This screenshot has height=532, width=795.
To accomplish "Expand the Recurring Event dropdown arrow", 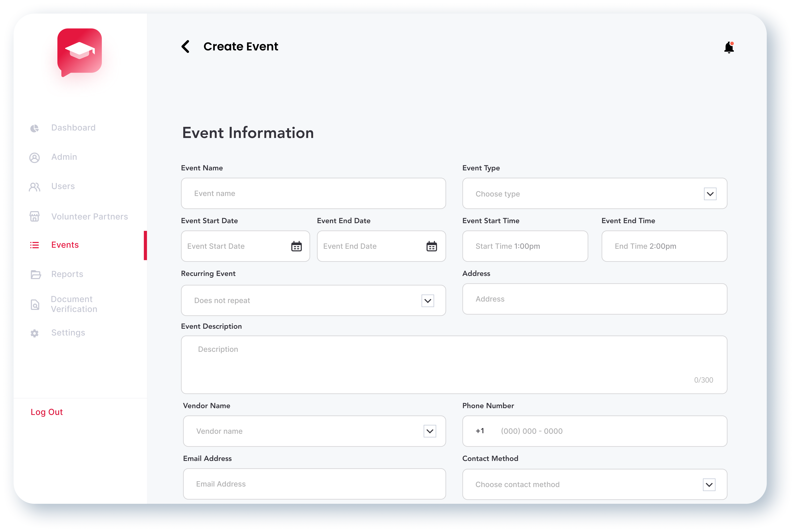I will click(x=427, y=301).
